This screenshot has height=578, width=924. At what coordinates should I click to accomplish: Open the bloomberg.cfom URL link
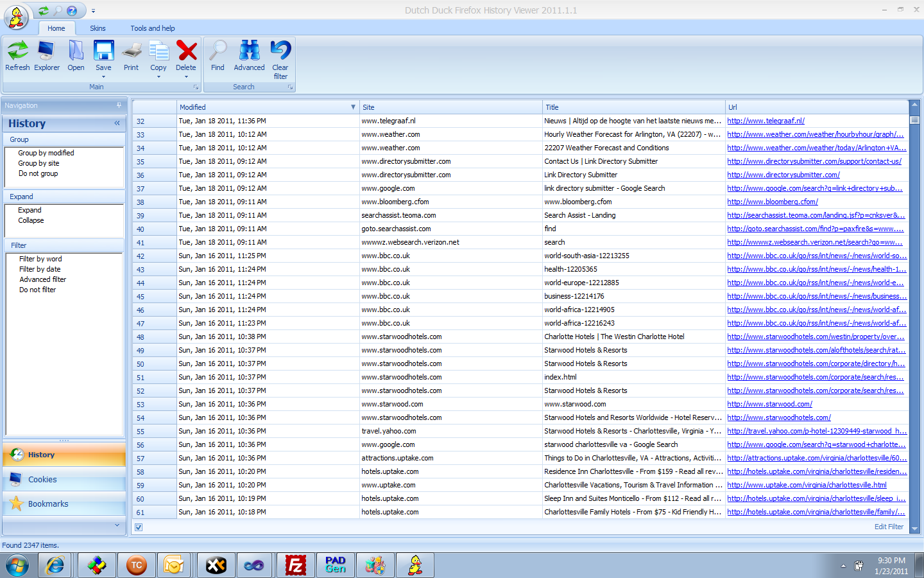[x=773, y=202]
